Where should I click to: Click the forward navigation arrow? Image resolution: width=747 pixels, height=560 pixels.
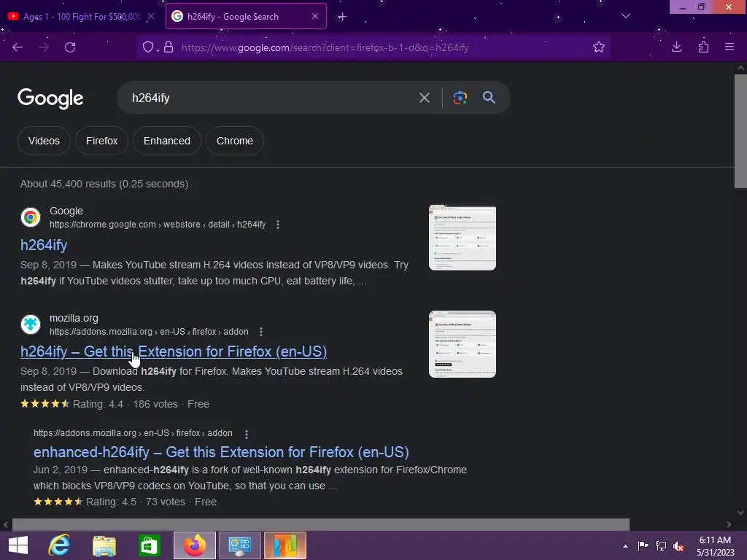tap(44, 47)
